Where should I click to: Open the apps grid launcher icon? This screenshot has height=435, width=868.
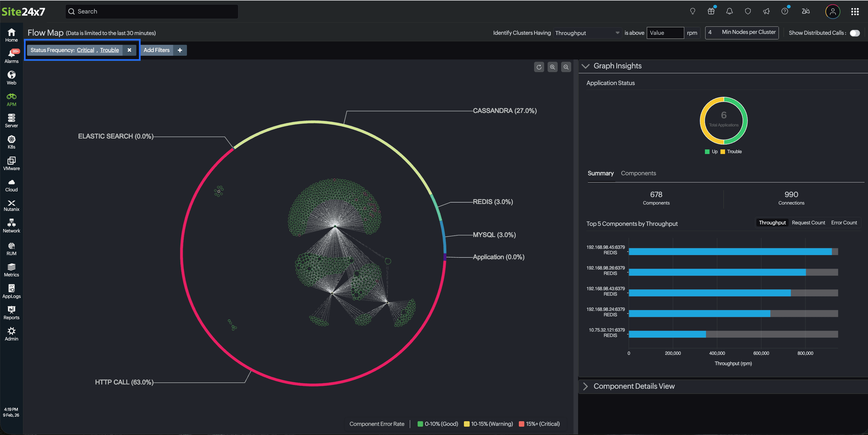854,11
